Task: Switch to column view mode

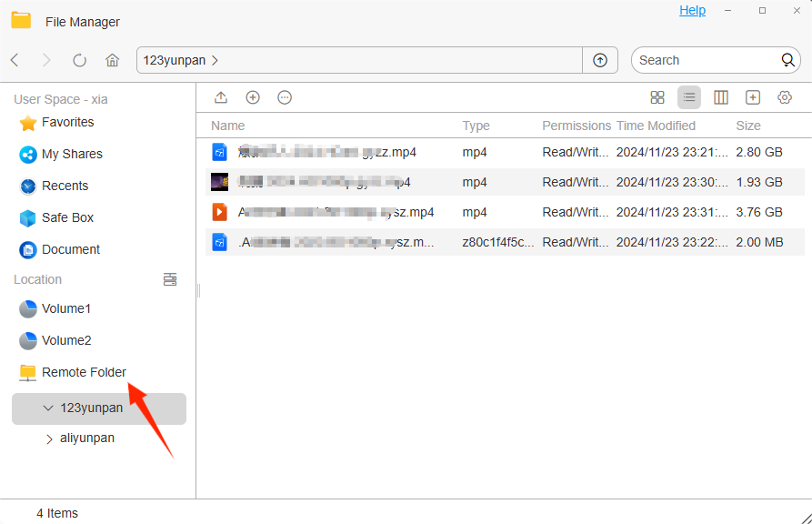Action: point(721,97)
